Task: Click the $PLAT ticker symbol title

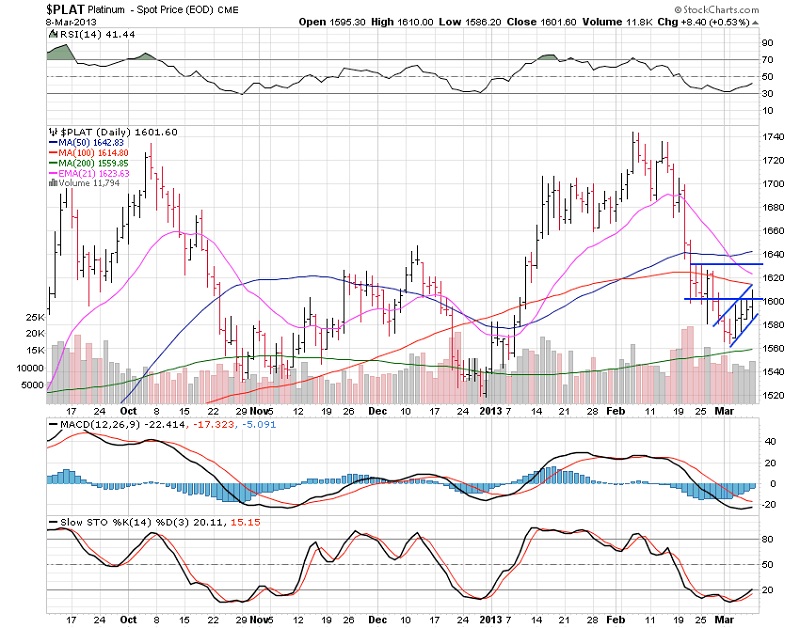Action: click(65, 9)
